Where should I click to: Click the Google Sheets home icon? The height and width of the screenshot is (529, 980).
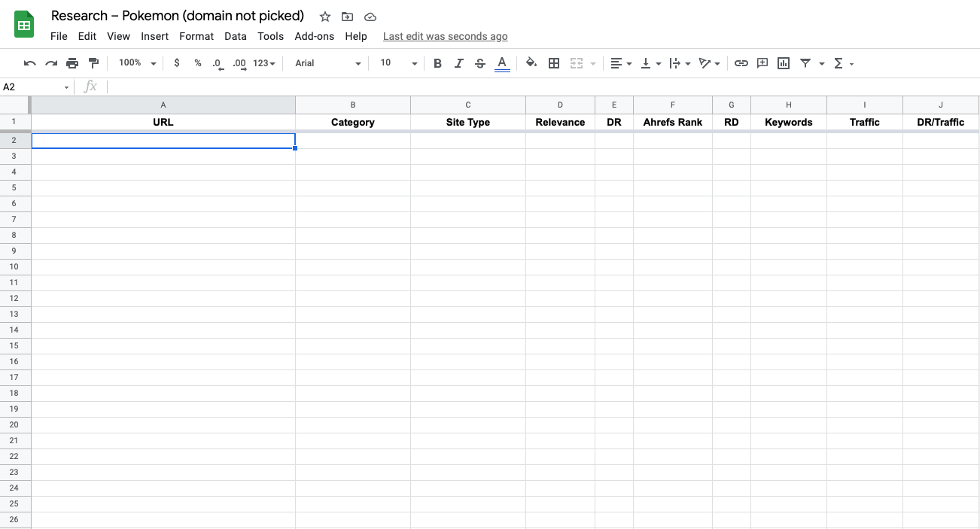point(24,25)
